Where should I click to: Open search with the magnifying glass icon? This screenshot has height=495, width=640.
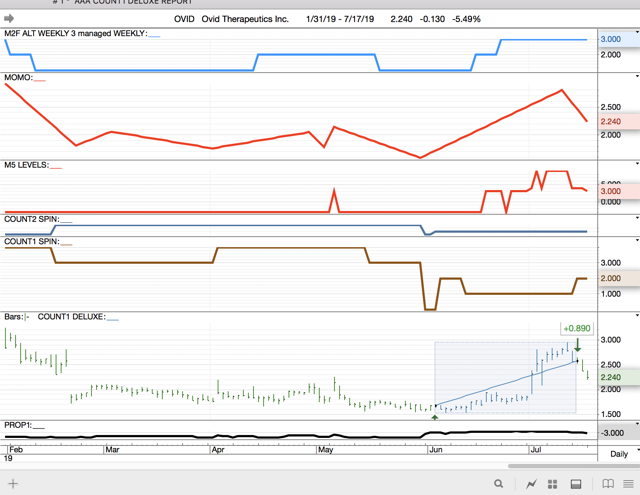(498, 484)
